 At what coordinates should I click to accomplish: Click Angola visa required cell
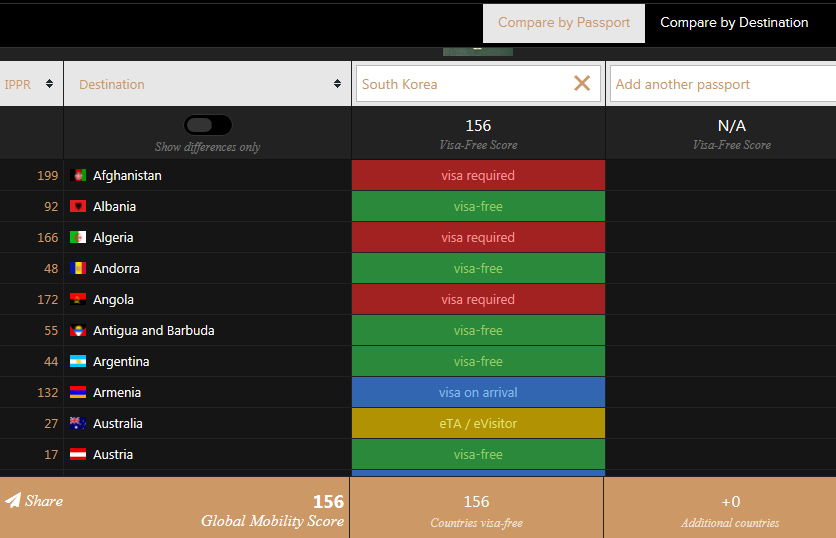(478, 299)
